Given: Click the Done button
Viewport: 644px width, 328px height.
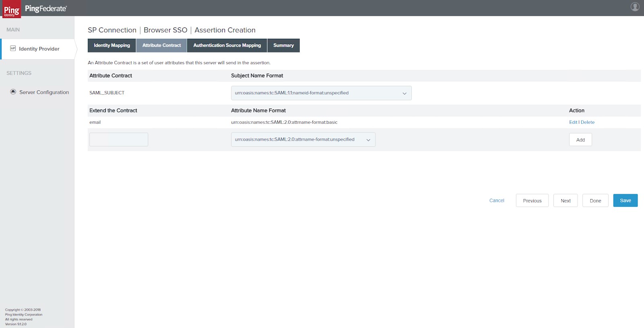Looking at the screenshot, I should tap(595, 201).
